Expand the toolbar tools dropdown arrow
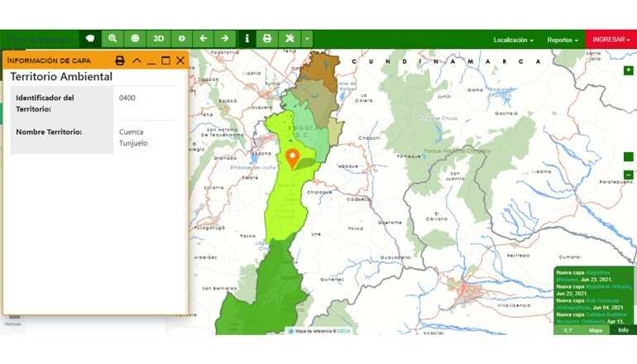637x364 pixels. [x=307, y=39]
